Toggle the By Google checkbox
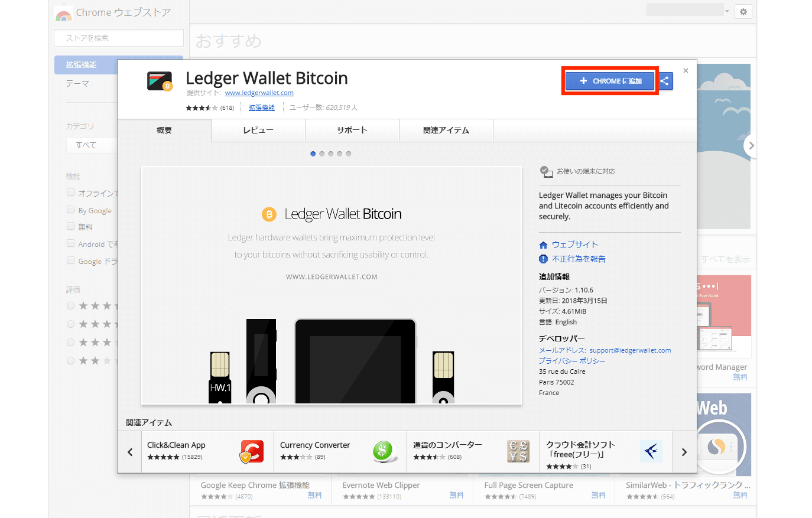Screen dimensions: 812x518 [71, 210]
